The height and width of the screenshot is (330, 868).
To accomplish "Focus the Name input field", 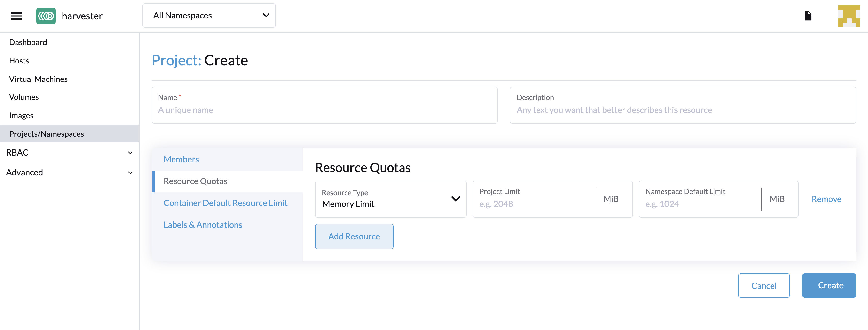I will coord(324,110).
